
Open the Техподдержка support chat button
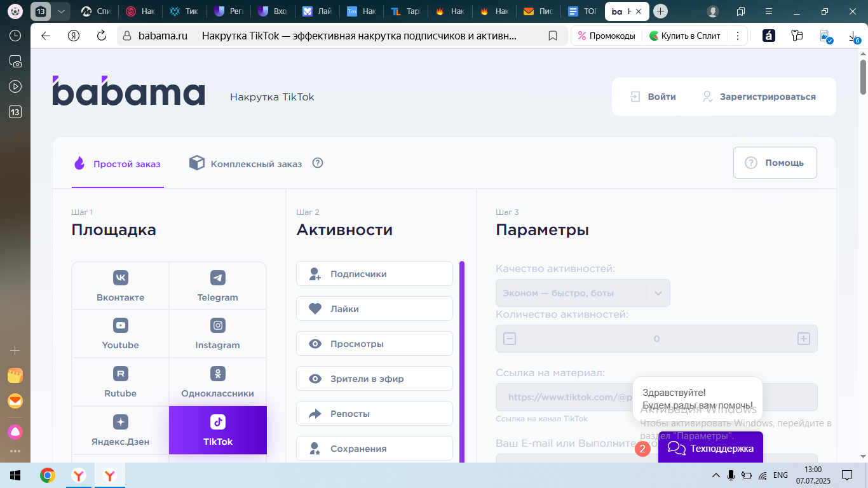pos(710,448)
